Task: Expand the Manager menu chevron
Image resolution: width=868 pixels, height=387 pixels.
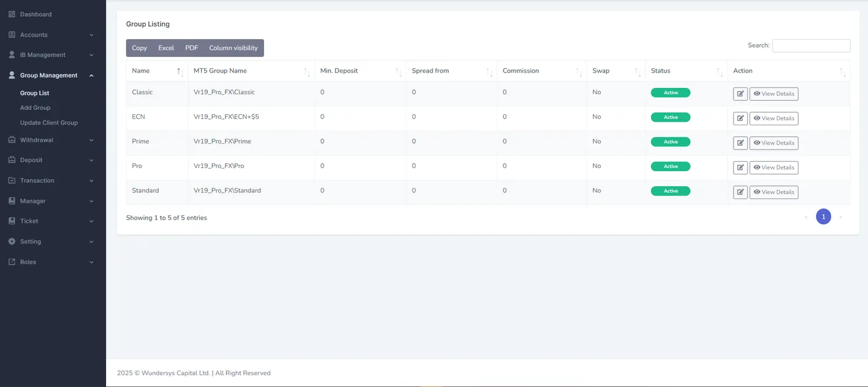Action: tap(92, 201)
